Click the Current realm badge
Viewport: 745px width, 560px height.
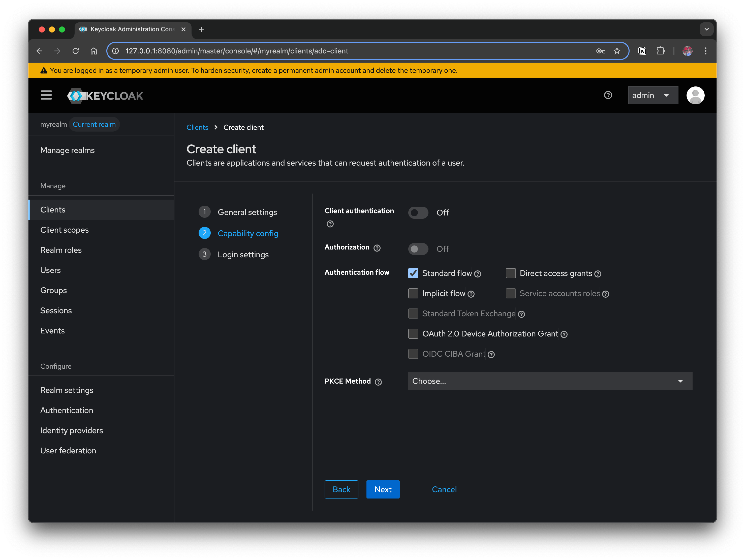coord(94,125)
